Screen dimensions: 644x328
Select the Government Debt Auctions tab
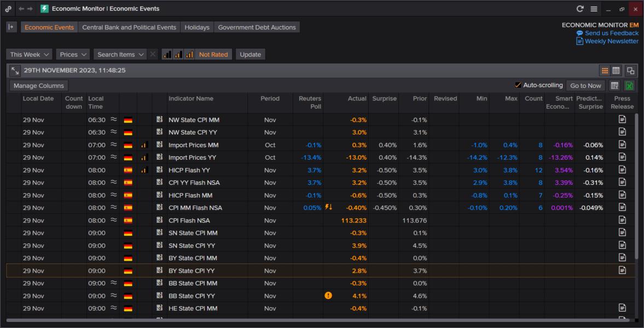point(257,27)
